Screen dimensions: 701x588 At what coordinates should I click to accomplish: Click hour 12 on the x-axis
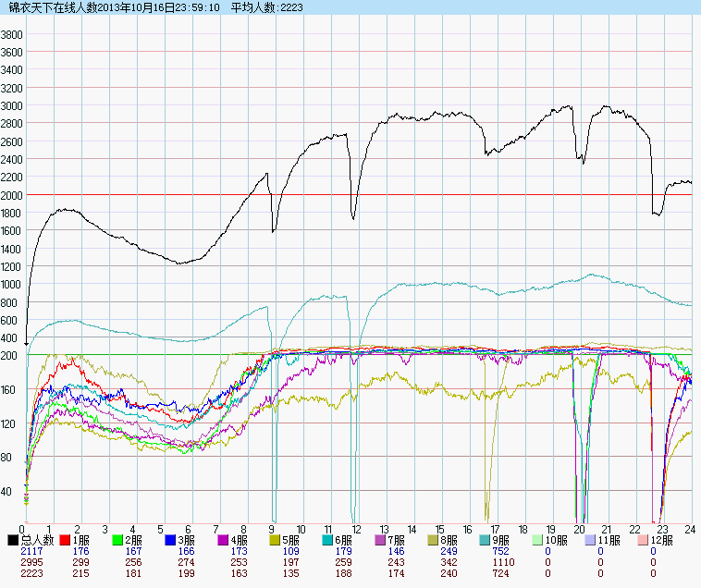(356, 530)
